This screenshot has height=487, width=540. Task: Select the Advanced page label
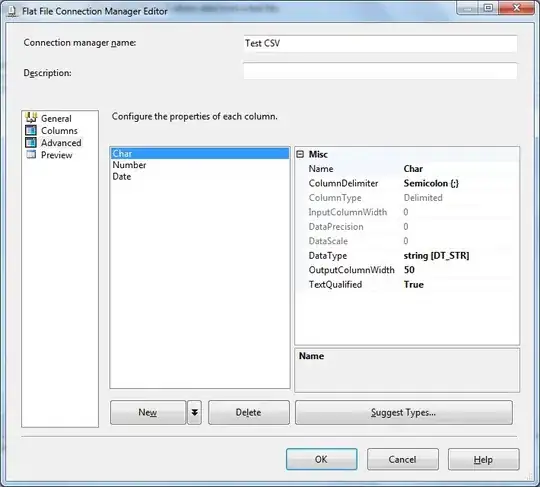point(61,143)
